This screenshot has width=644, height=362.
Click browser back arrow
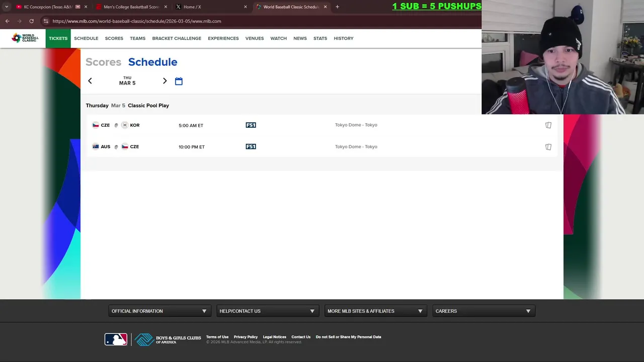coord(7,21)
